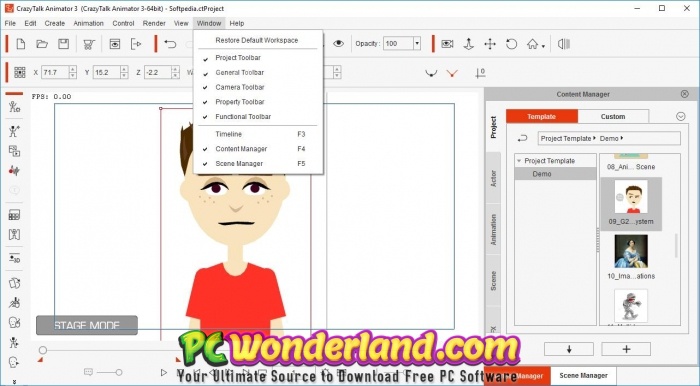Click the Preview icon in project toolbar
Screen dimensions: 700x386
115,44
